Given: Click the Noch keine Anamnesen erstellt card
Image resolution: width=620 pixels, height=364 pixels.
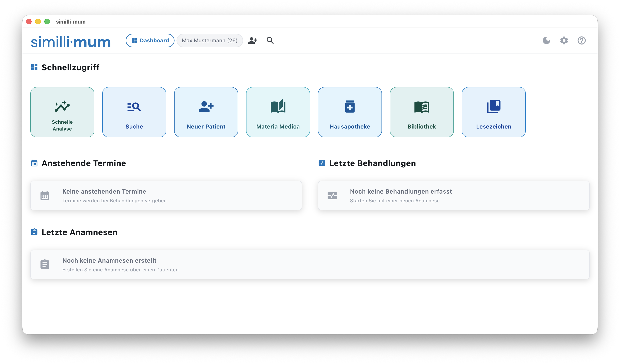Looking at the screenshot, I should (x=310, y=264).
